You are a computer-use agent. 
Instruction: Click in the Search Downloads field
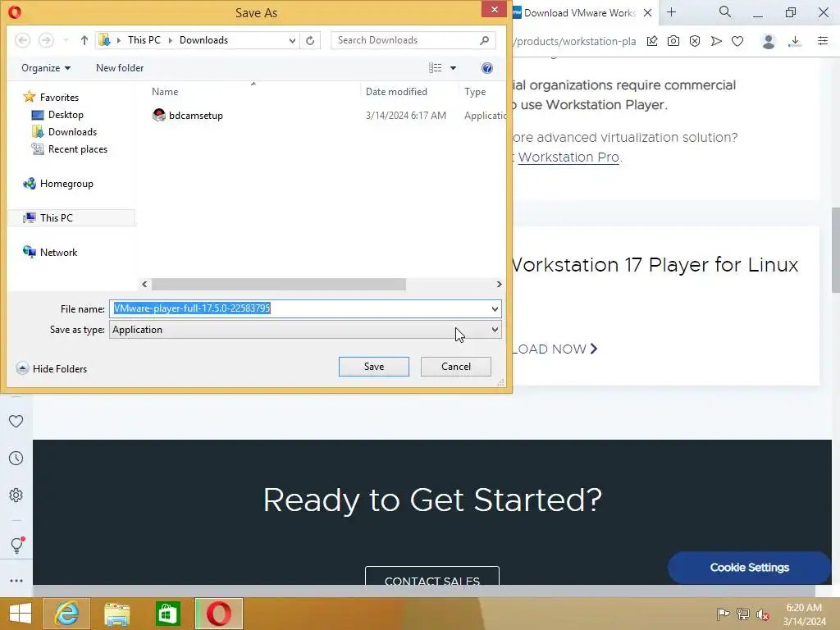point(404,40)
